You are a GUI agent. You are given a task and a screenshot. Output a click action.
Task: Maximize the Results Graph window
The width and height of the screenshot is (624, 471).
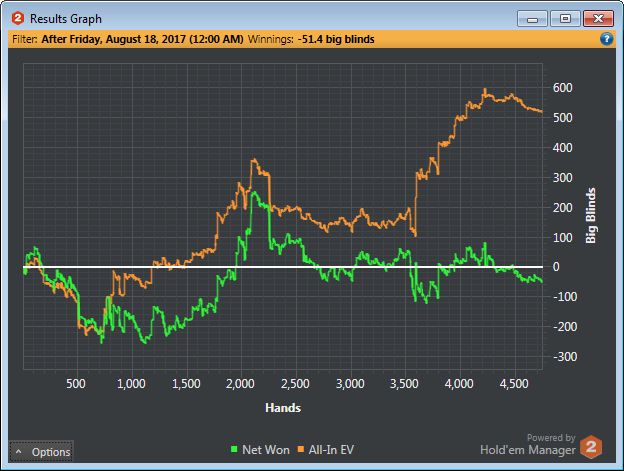coord(565,19)
